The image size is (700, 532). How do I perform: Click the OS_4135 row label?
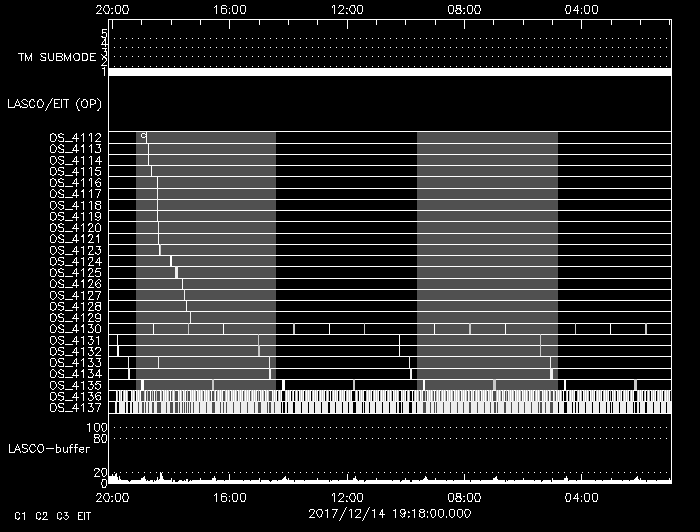point(75,385)
